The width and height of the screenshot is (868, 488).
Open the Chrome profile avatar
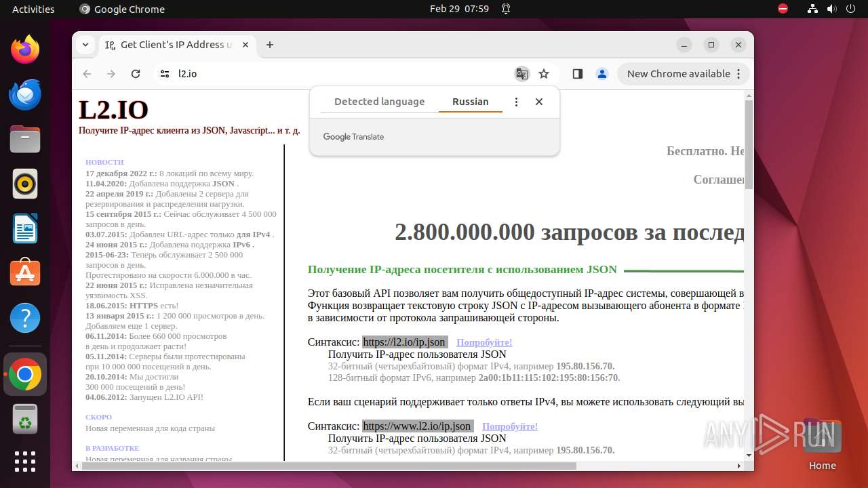[x=602, y=74]
